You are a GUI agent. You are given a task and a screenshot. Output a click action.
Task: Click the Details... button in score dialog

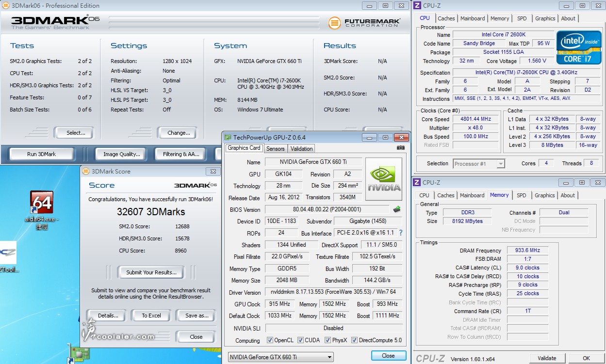click(108, 316)
